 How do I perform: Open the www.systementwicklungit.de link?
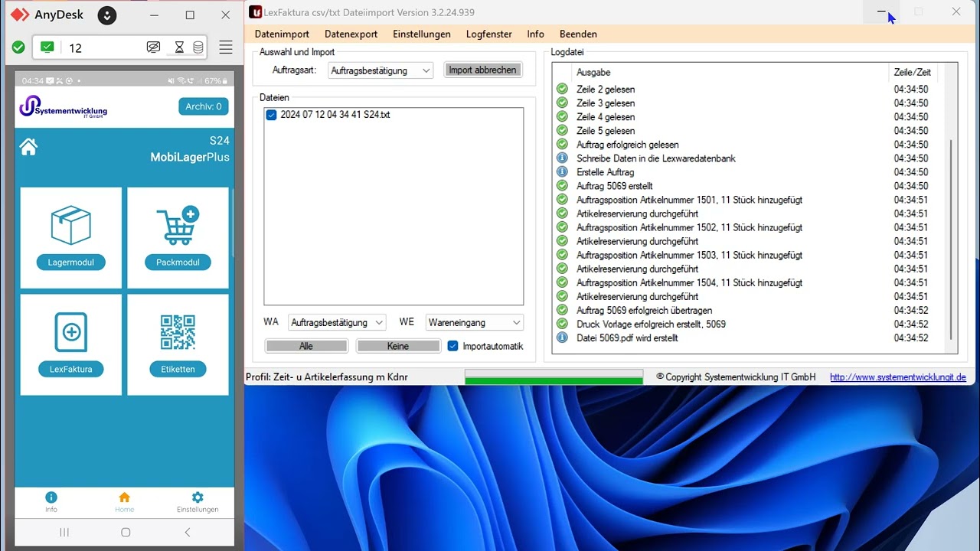tap(898, 377)
